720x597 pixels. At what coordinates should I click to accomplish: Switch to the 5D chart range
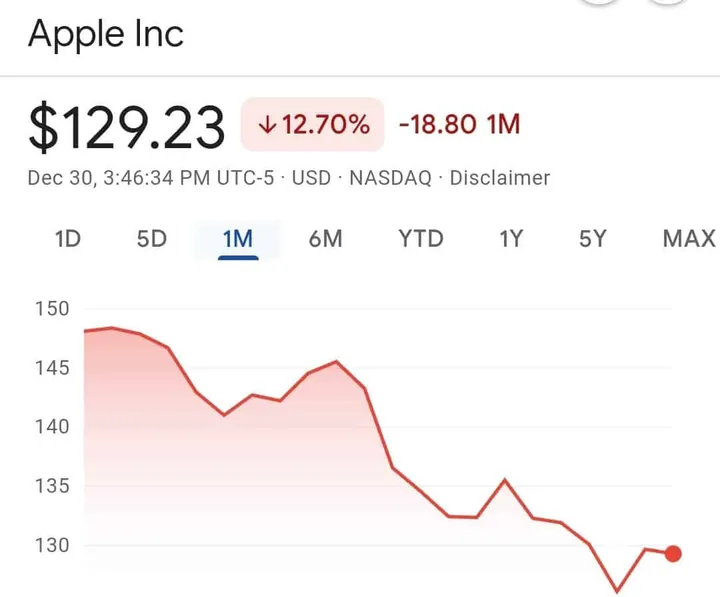pyautogui.click(x=151, y=239)
